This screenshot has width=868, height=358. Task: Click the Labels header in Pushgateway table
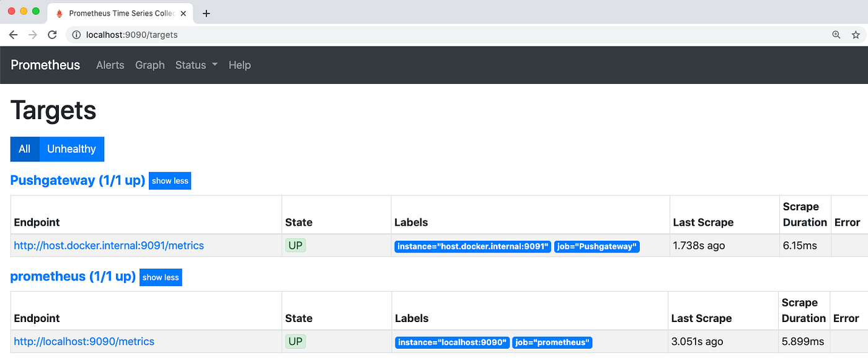(x=411, y=222)
